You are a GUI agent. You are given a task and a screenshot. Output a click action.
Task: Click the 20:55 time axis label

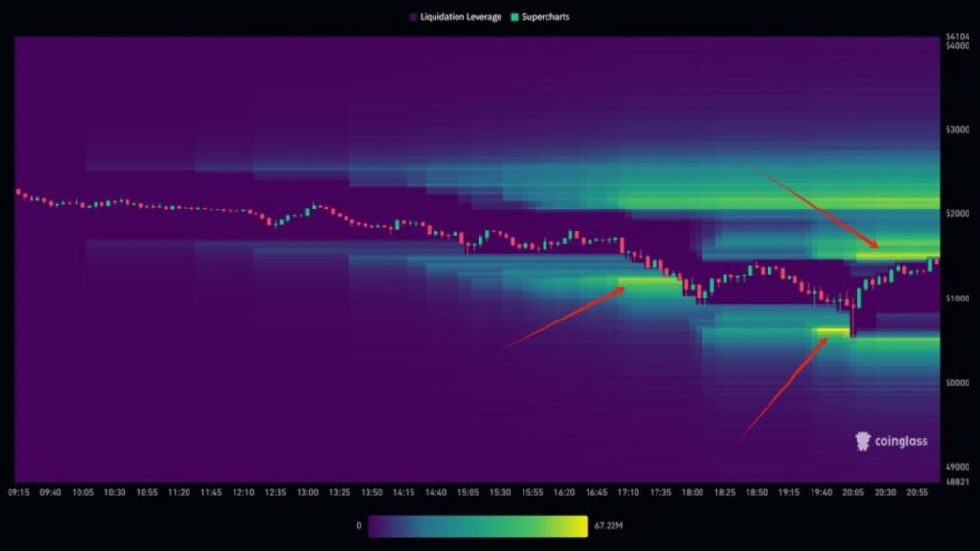tap(919, 493)
